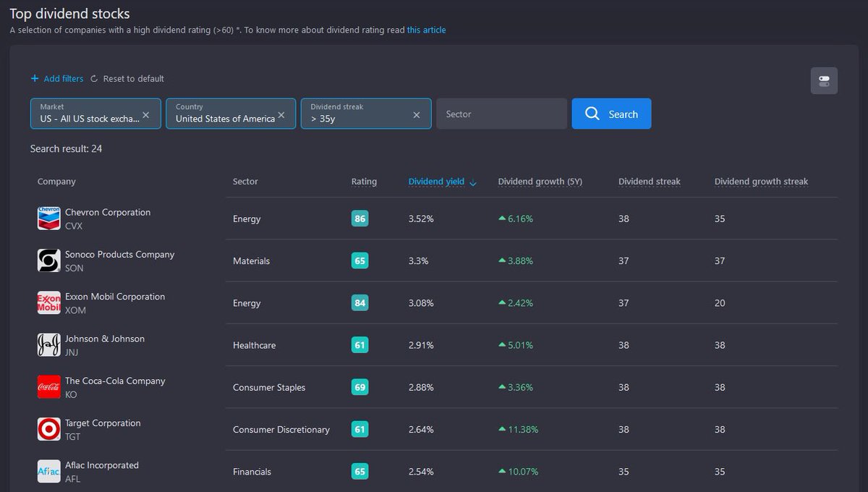
Task: Open the Sector filter field
Action: point(501,114)
